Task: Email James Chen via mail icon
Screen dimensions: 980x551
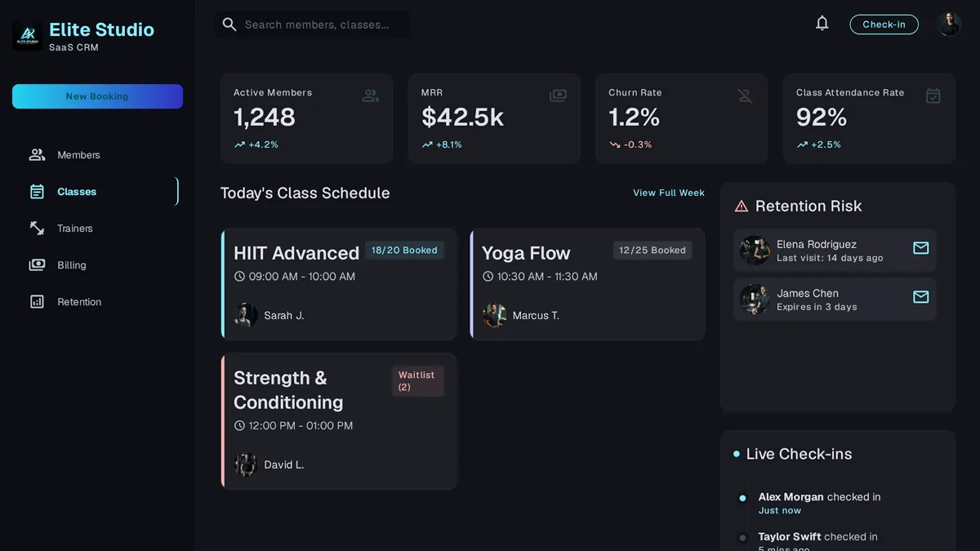Action: (x=921, y=297)
